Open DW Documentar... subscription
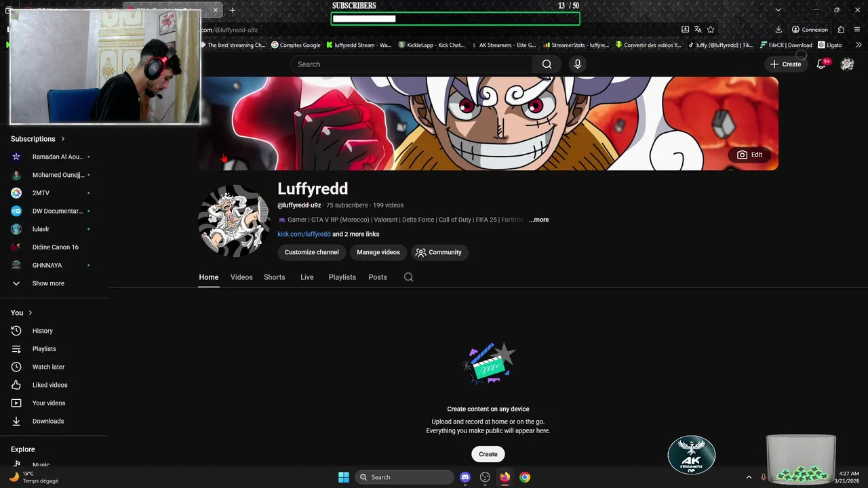 (x=54, y=211)
